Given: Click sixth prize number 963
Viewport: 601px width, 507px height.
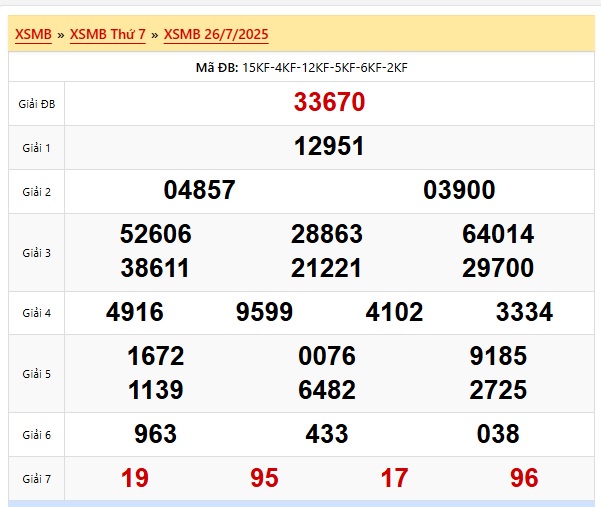Looking at the screenshot, I should coord(155,434).
